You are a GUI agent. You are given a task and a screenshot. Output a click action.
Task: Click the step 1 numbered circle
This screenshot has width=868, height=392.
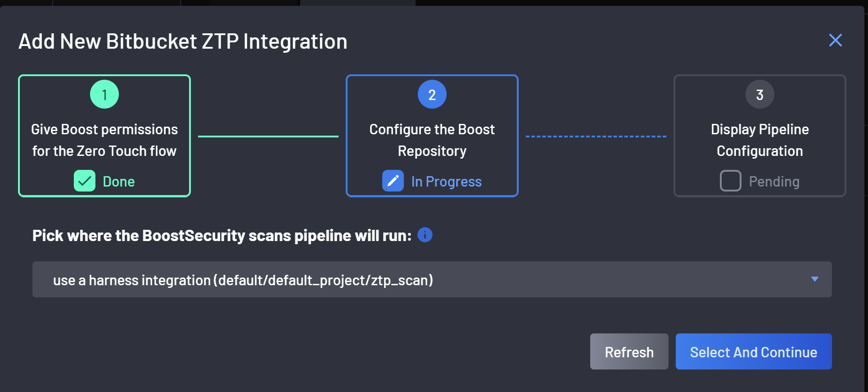(x=104, y=94)
